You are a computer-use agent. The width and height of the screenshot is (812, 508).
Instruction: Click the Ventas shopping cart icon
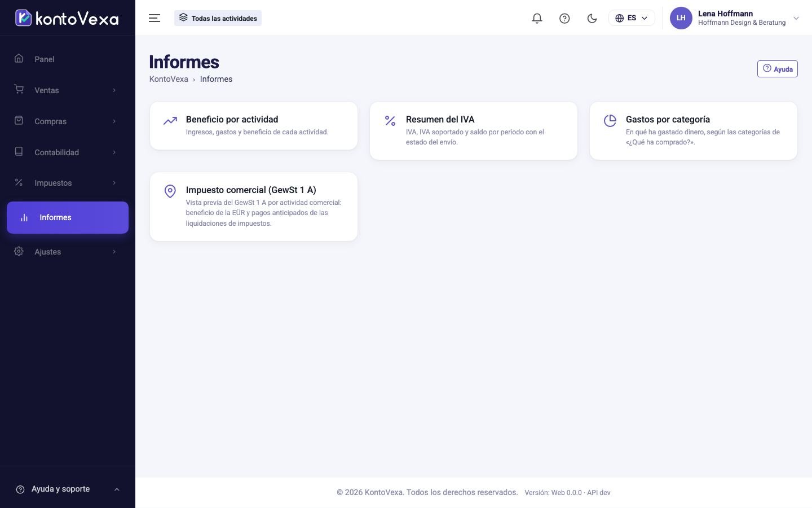click(x=19, y=89)
